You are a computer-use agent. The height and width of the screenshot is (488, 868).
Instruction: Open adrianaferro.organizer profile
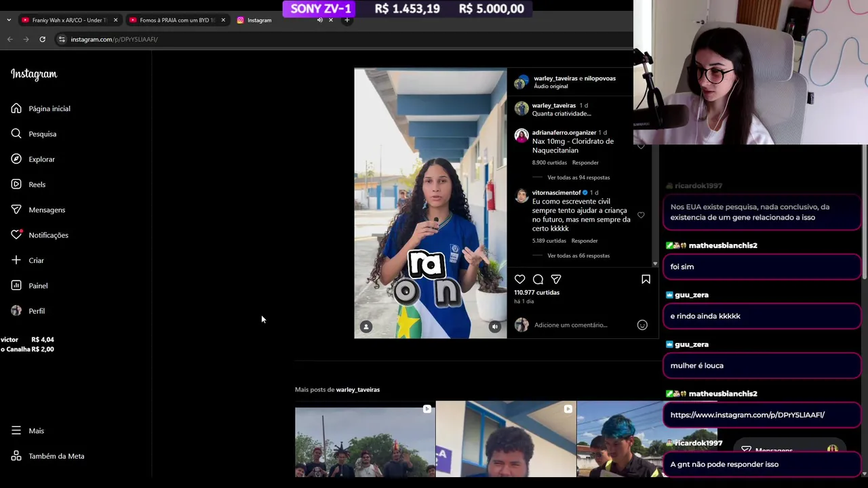(564, 132)
